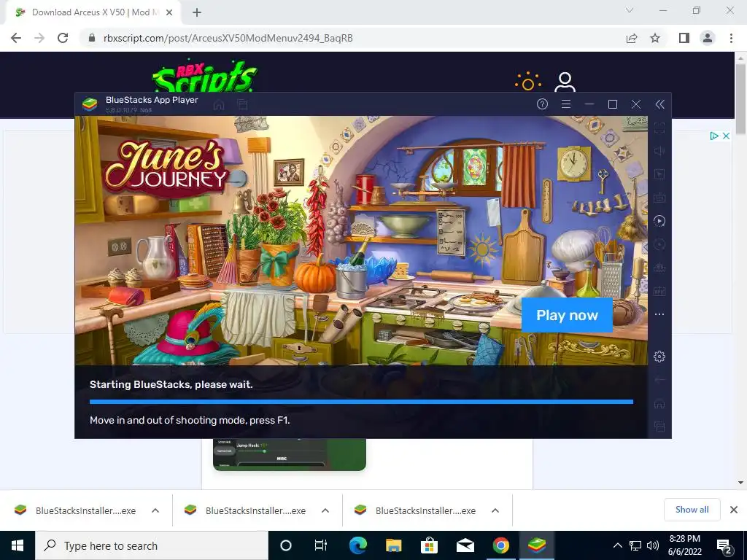Click the BlueStacks volume speaker icon
Image resolution: width=747 pixels, height=560 pixels.
coord(659,151)
